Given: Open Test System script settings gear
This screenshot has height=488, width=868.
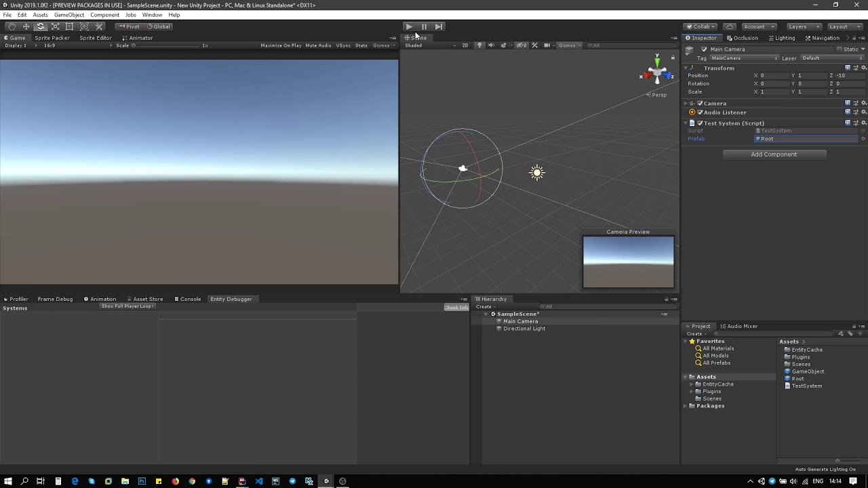Looking at the screenshot, I should [863, 123].
